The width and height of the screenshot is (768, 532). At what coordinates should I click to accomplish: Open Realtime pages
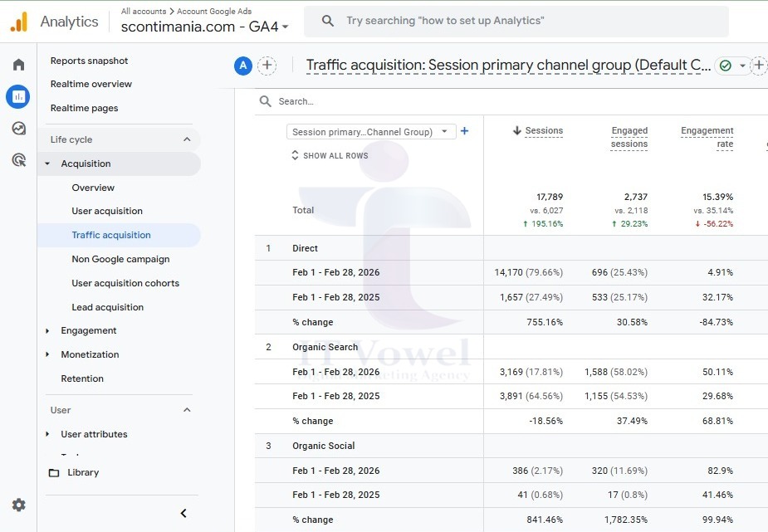84,108
